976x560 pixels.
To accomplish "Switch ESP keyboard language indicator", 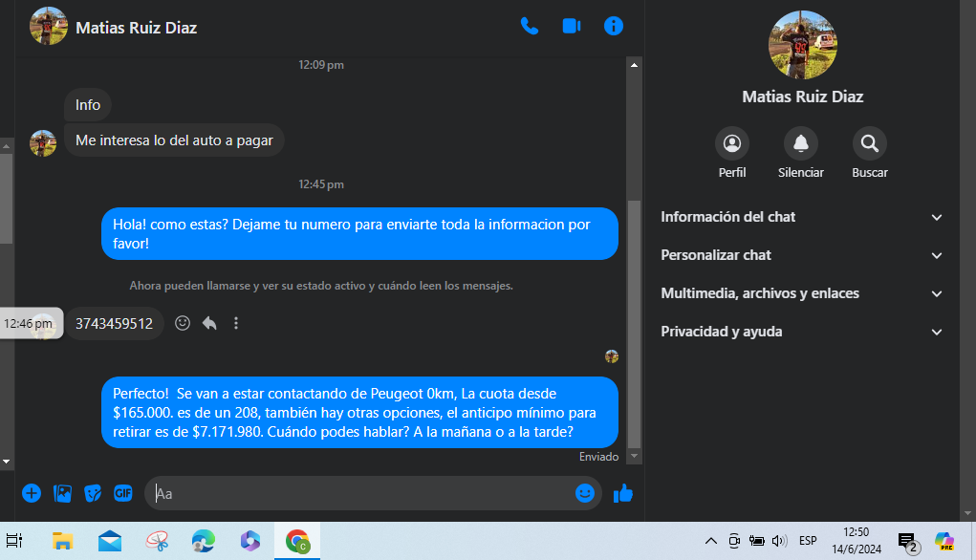I will pos(808,541).
